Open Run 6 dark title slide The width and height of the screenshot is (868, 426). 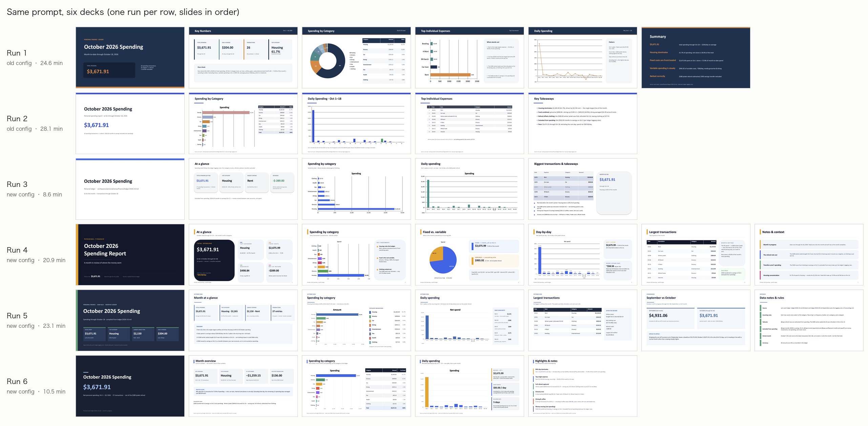130,386
